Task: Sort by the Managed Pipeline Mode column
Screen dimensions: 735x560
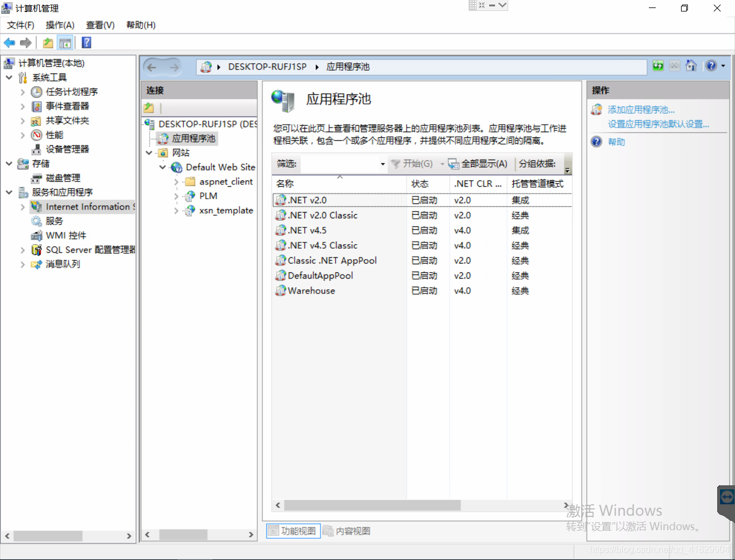Action: click(538, 184)
